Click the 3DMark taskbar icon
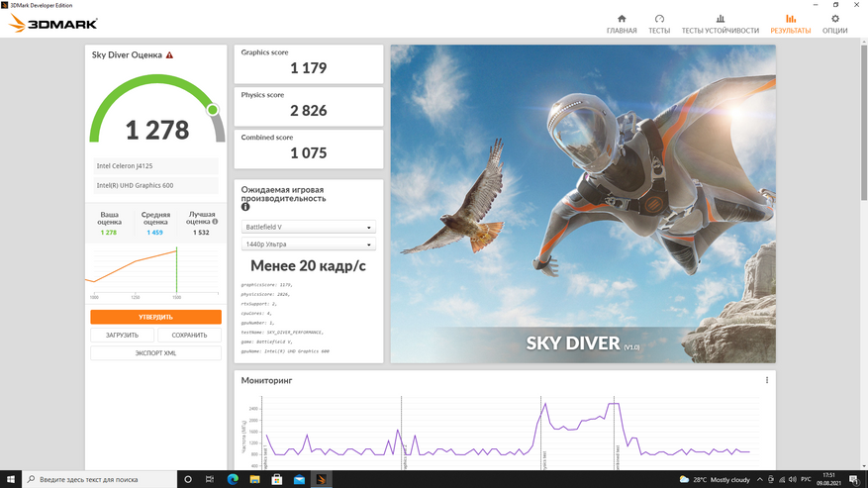868x488 pixels. pos(321,479)
